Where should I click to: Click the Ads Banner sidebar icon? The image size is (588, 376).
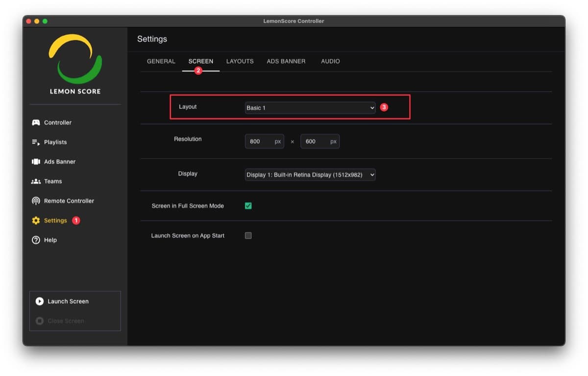36,162
